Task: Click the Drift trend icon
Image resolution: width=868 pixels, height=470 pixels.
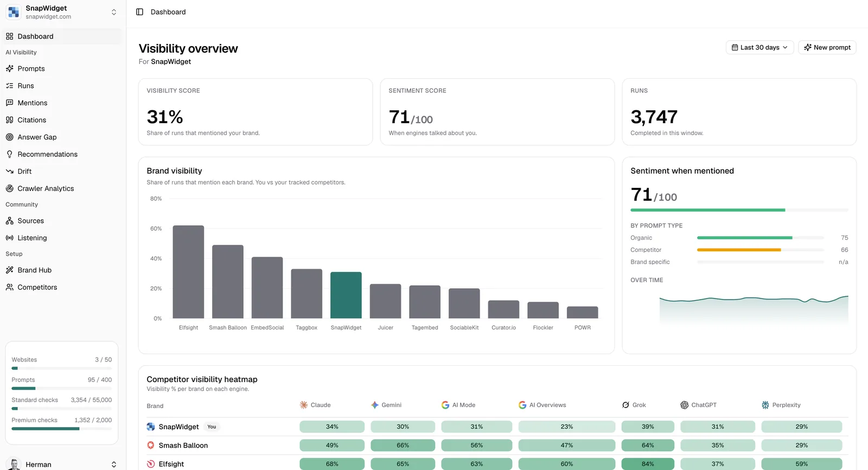Action: click(9, 172)
